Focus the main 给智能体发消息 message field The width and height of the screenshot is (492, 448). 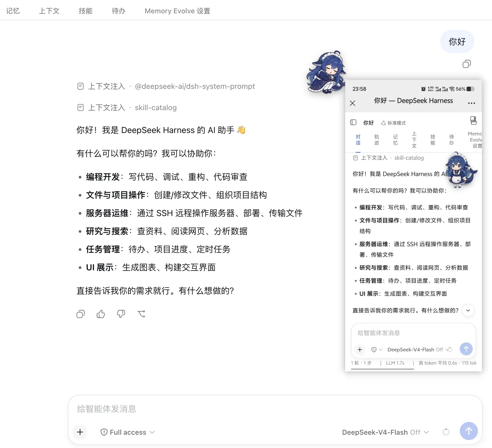point(275,409)
